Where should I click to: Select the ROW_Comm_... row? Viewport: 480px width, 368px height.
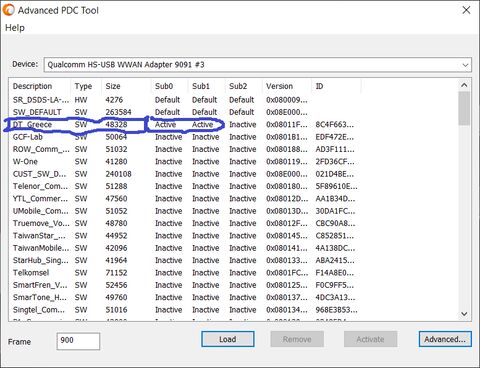click(185, 149)
